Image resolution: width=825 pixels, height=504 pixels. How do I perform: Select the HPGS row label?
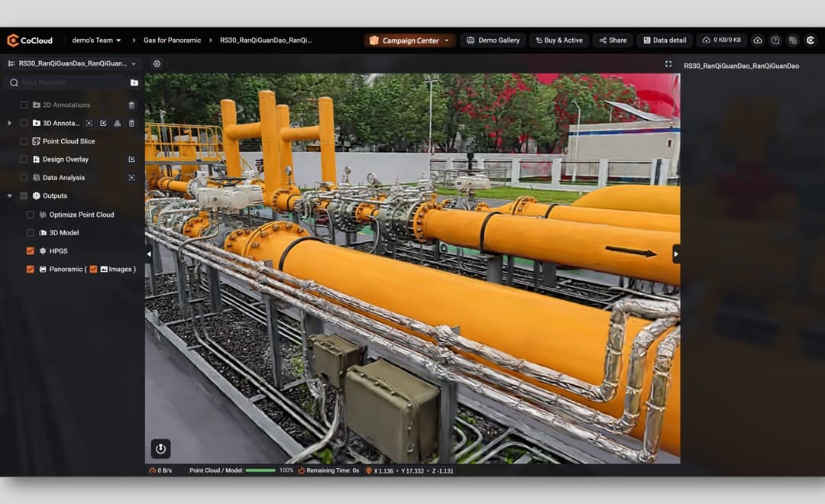tap(58, 251)
